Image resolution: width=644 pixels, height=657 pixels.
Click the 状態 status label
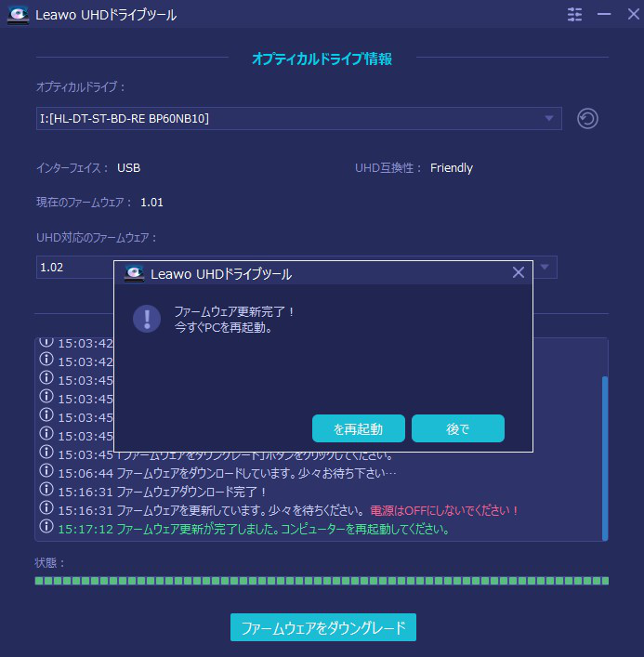(49, 563)
